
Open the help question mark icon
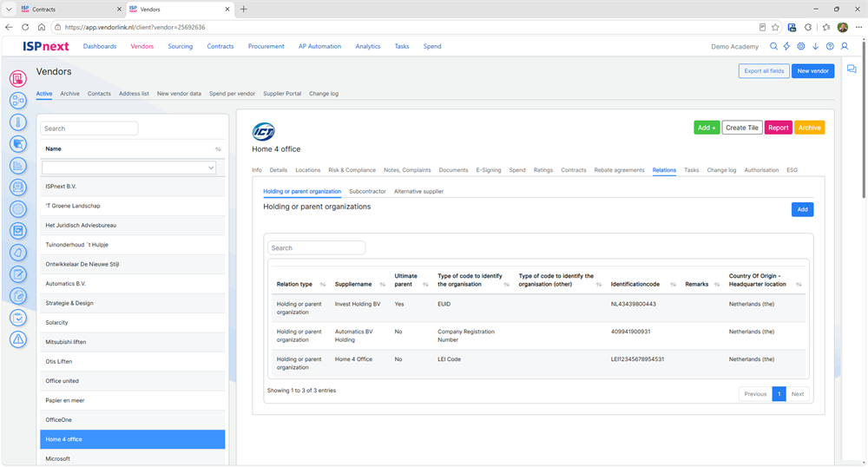(830, 47)
